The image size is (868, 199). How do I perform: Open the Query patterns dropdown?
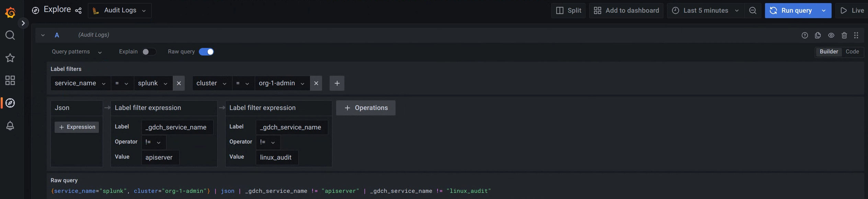tap(77, 52)
